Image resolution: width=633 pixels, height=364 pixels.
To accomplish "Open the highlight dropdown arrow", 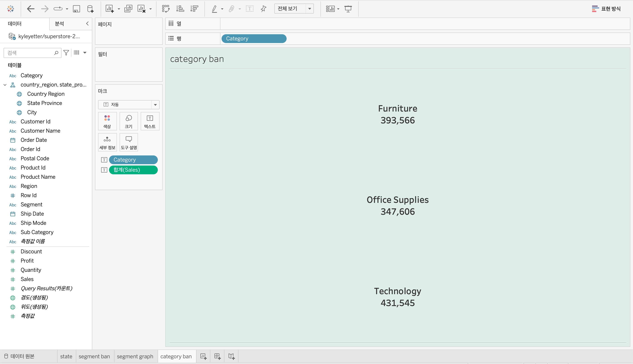I will (x=222, y=9).
